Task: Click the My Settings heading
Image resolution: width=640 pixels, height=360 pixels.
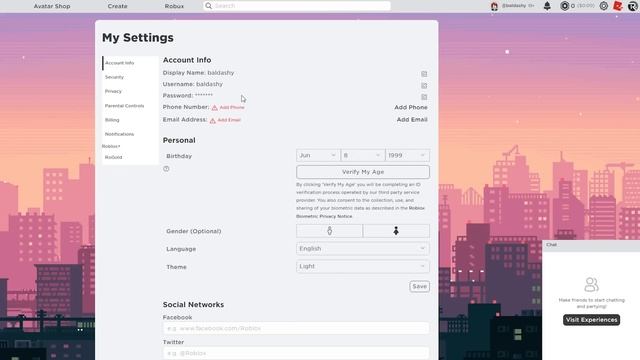Action: click(x=138, y=38)
